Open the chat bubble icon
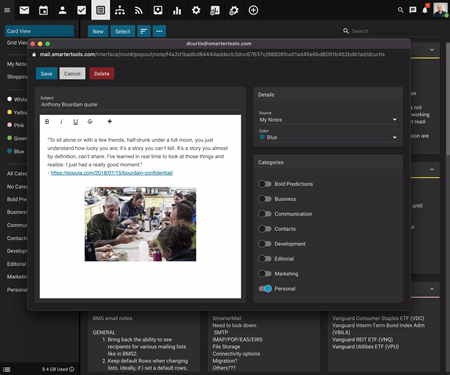Screen dimensions: 450x375 (x=413, y=10)
